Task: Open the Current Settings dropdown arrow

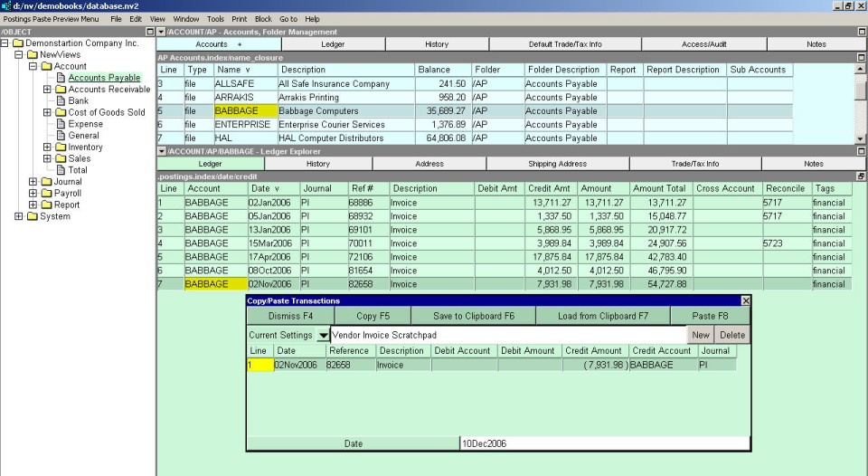Action: (323, 336)
